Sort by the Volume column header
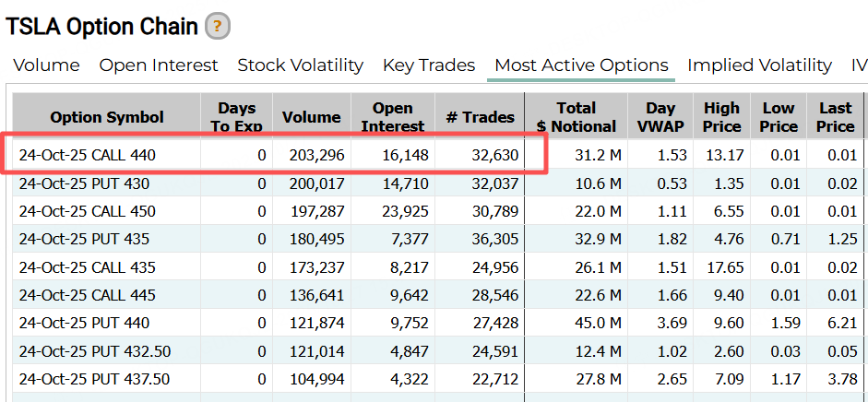 click(x=312, y=117)
